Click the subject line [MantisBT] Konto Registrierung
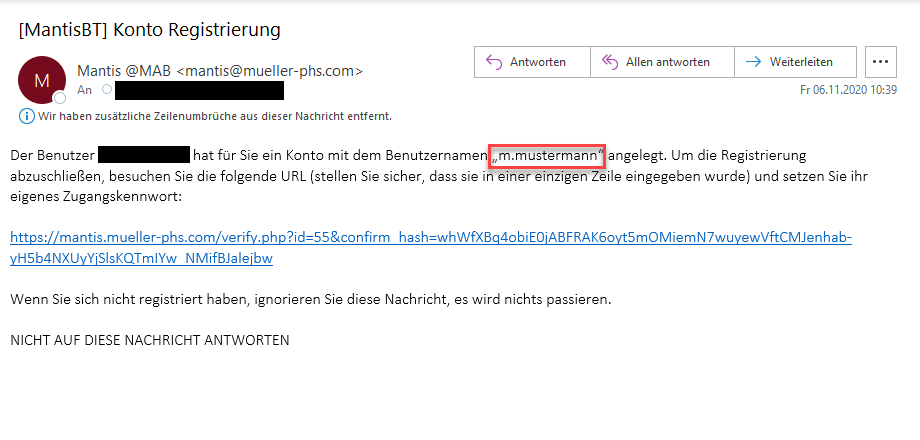 tap(150, 29)
